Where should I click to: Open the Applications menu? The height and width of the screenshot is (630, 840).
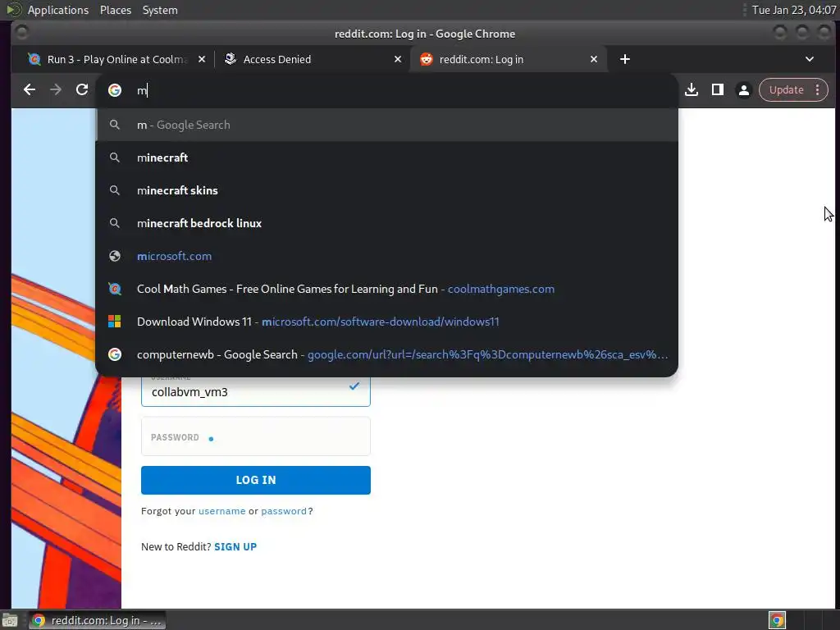coord(58,10)
